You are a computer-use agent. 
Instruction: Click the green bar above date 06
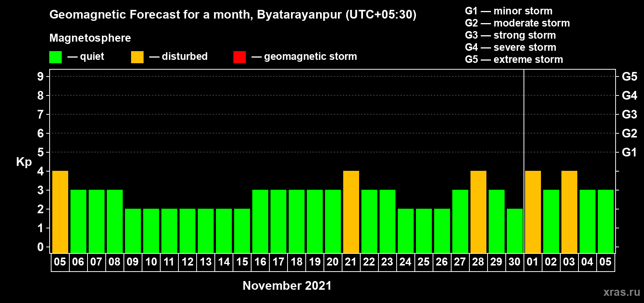pyautogui.click(x=78, y=221)
